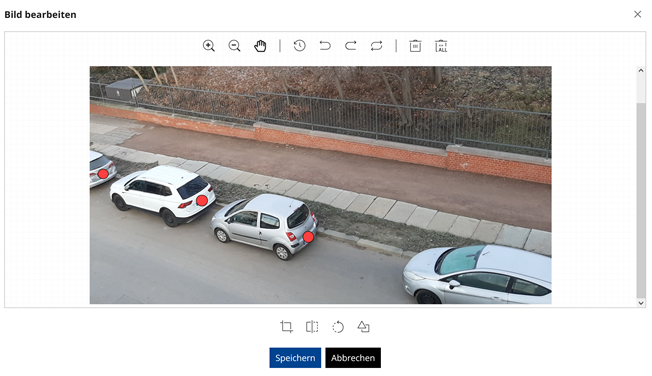Reset all changes with loop arrows icon
Screen dimensions: 652x376
pyautogui.click(x=376, y=46)
